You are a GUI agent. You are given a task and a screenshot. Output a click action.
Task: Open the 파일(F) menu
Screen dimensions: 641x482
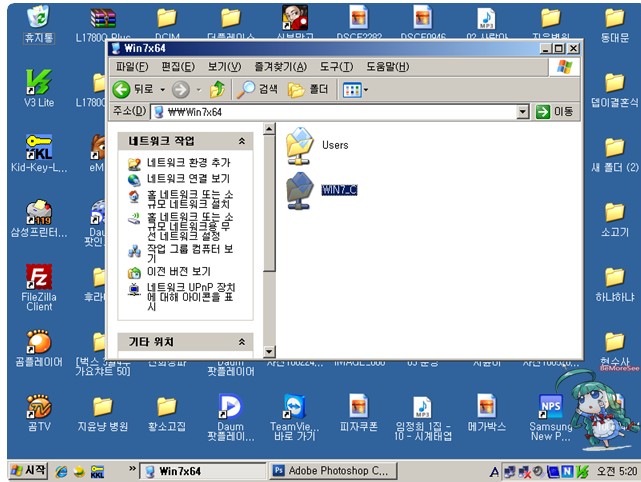click(131, 67)
